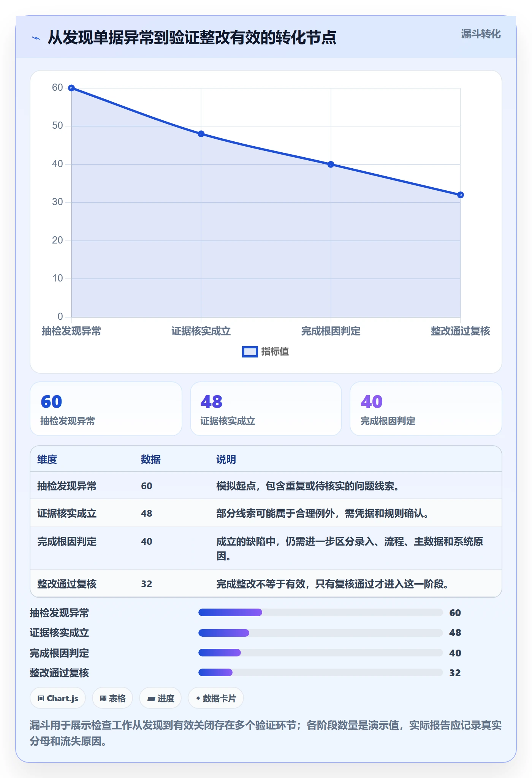
Task: Click the data point at 证据核实成立 on the line
Action: (x=201, y=134)
